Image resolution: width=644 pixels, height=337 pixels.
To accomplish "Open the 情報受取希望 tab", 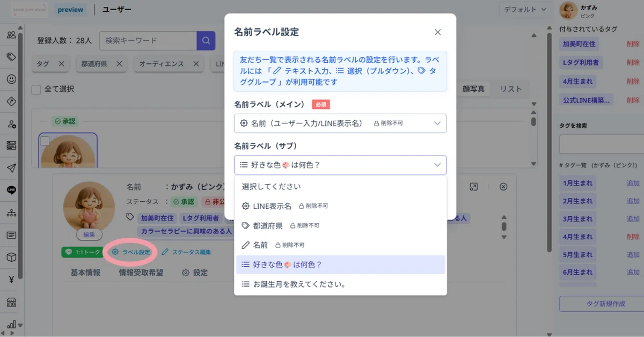I will [141, 273].
